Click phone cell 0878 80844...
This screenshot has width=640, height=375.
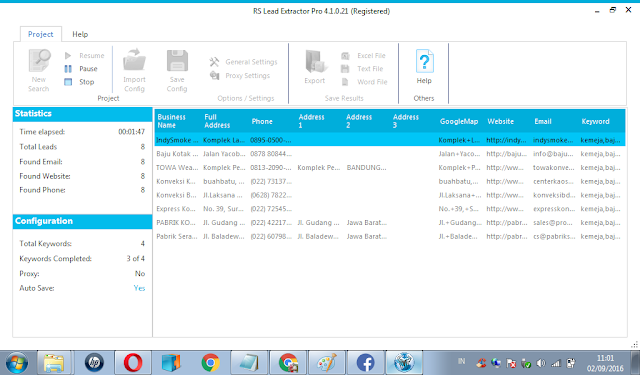click(x=271, y=154)
